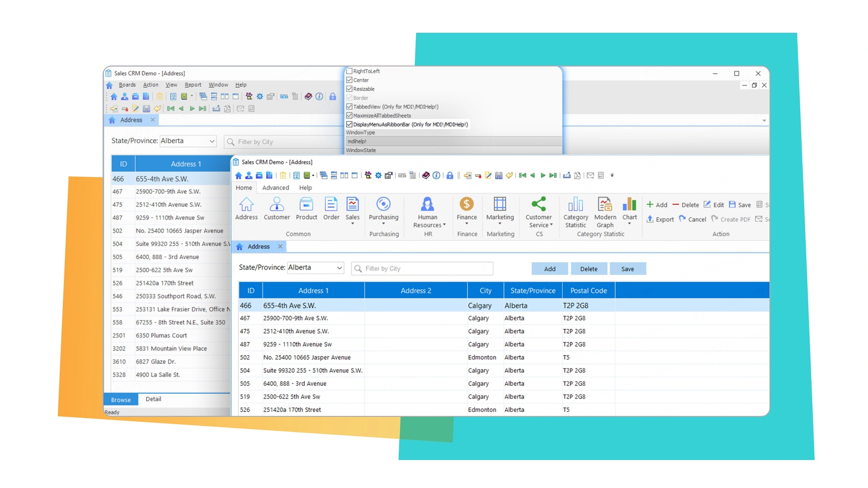Expand the Finance ribbon dropdown
Screen dimensions: 868x488
coord(466,224)
